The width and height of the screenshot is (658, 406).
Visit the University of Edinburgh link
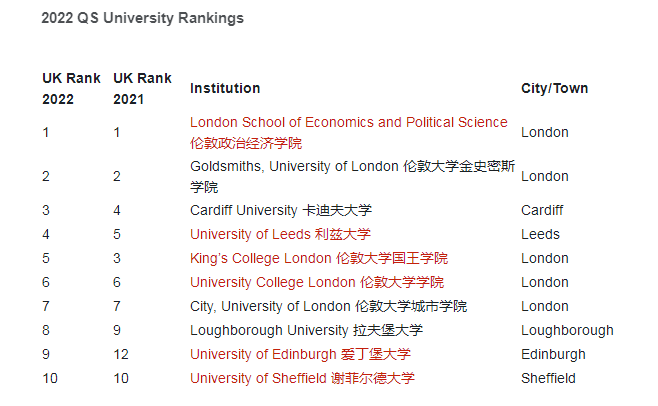pyautogui.click(x=299, y=355)
